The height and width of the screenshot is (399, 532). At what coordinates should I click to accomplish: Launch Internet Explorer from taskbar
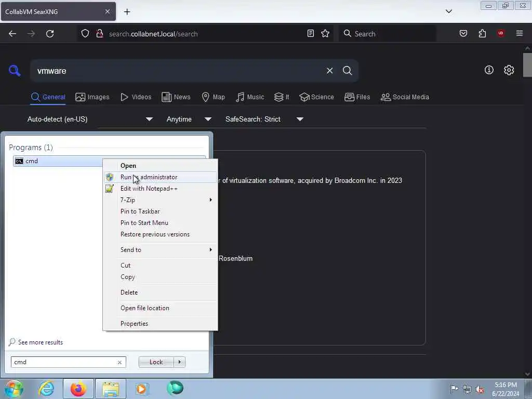(x=46, y=389)
